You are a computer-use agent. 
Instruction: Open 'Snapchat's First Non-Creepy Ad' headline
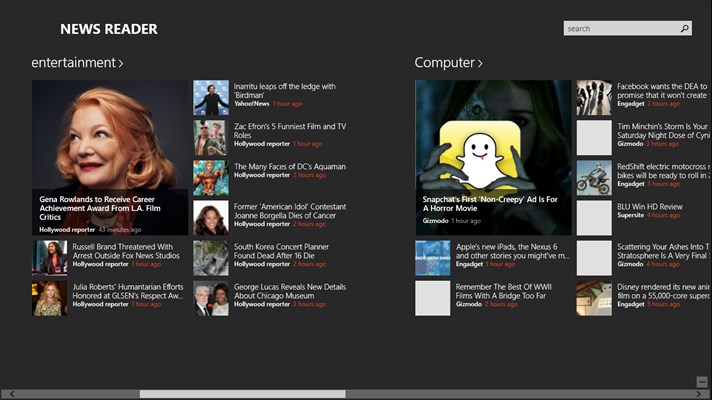pyautogui.click(x=490, y=203)
